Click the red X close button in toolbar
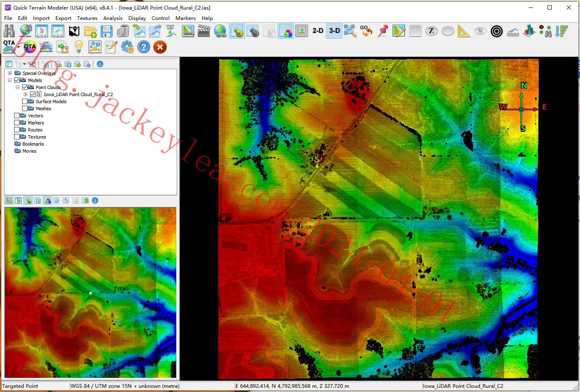This screenshot has height=392, width=580. click(160, 47)
